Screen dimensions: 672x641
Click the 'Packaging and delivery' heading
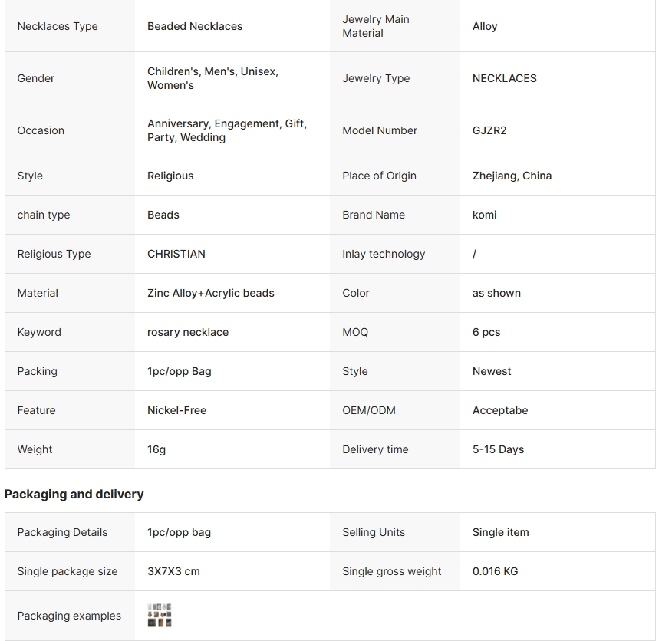pyautogui.click(x=74, y=495)
